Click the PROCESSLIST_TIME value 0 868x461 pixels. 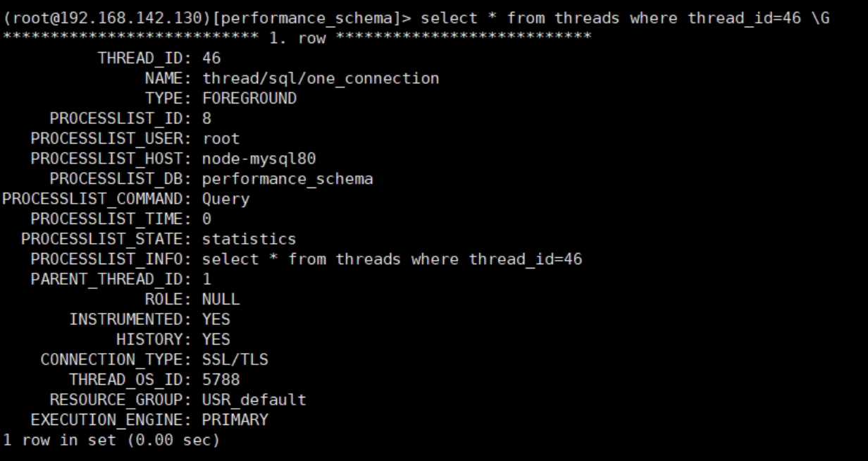206,219
